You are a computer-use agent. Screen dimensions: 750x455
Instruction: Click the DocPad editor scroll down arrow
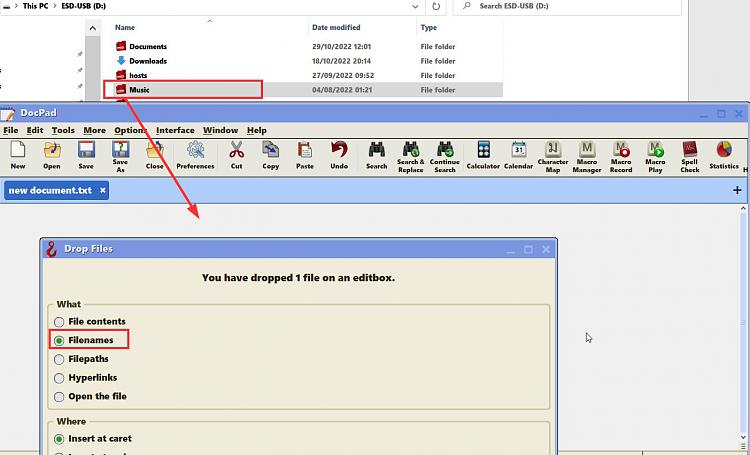743,437
